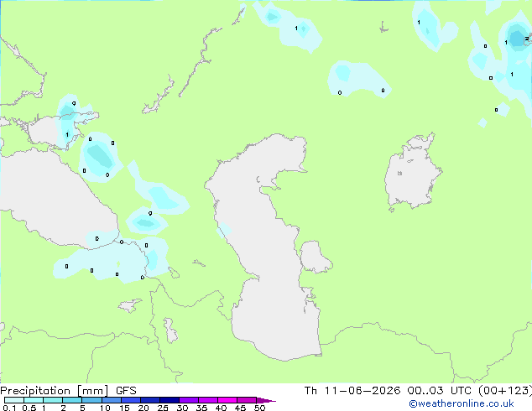Click the 0.5–1 mm legend swatch

click(x=34, y=400)
